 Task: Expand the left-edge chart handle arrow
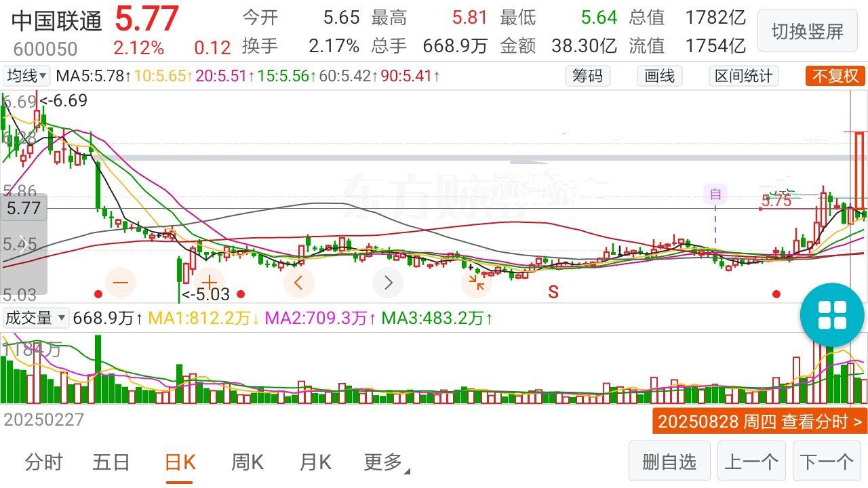(x=23, y=244)
